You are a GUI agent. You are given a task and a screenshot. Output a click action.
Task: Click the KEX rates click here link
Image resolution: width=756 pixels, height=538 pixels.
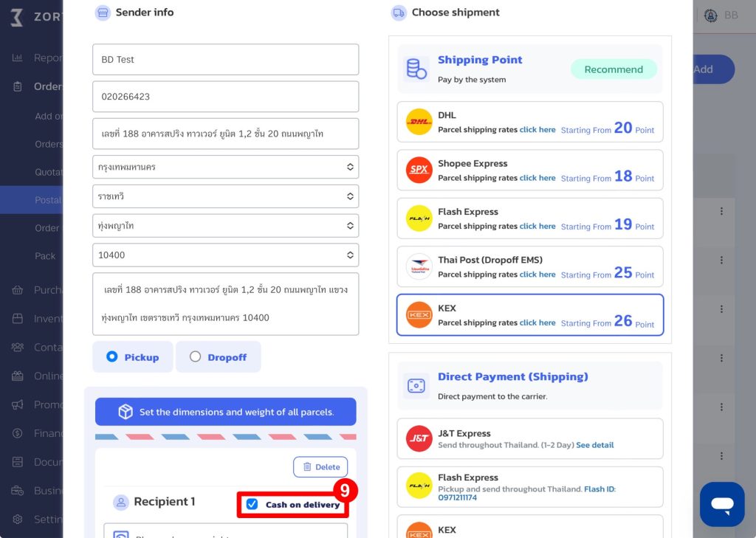(x=537, y=323)
